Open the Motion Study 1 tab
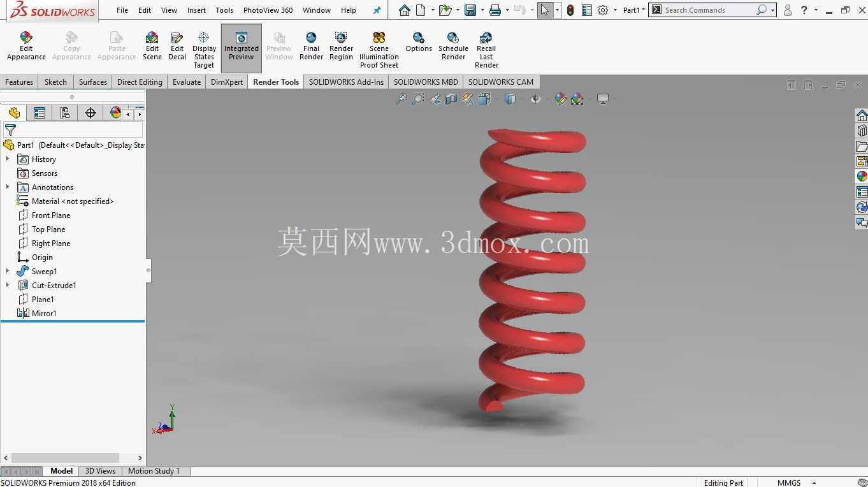The width and height of the screenshot is (868, 487). pos(154,471)
